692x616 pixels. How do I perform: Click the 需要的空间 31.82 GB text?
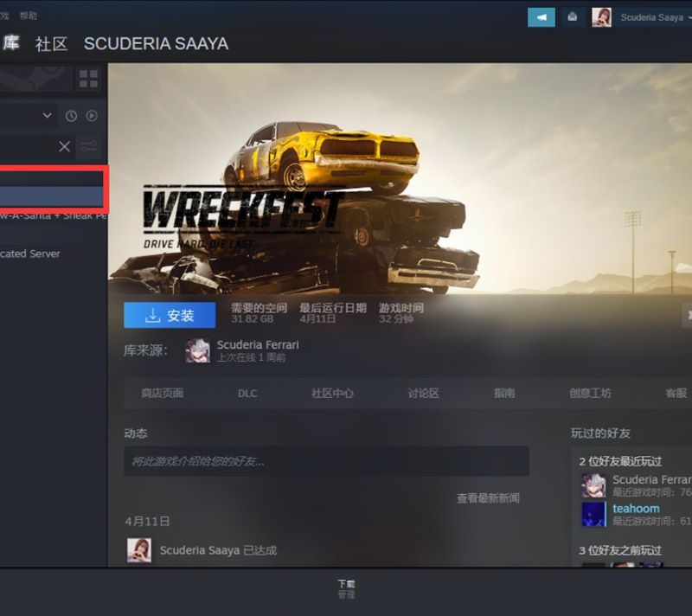pos(259,313)
